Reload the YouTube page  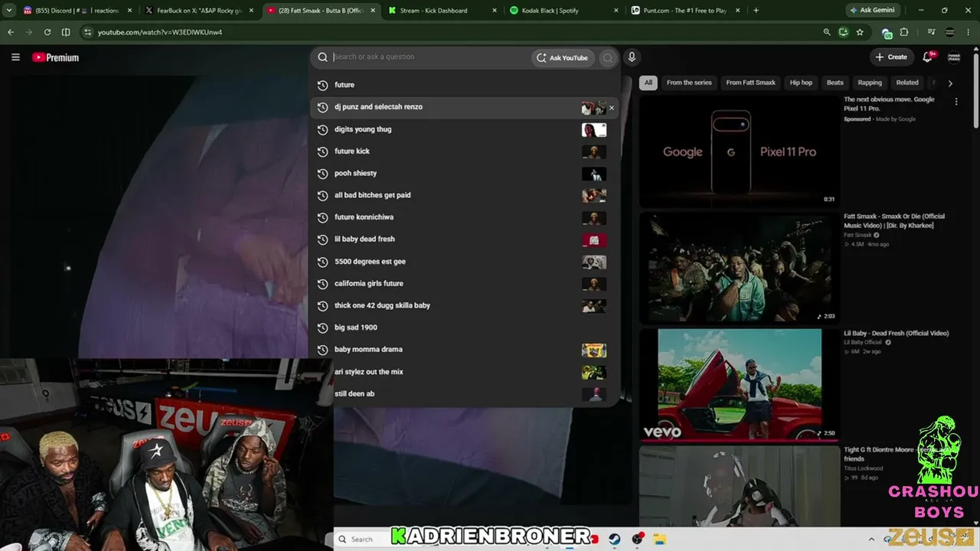(47, 32)
